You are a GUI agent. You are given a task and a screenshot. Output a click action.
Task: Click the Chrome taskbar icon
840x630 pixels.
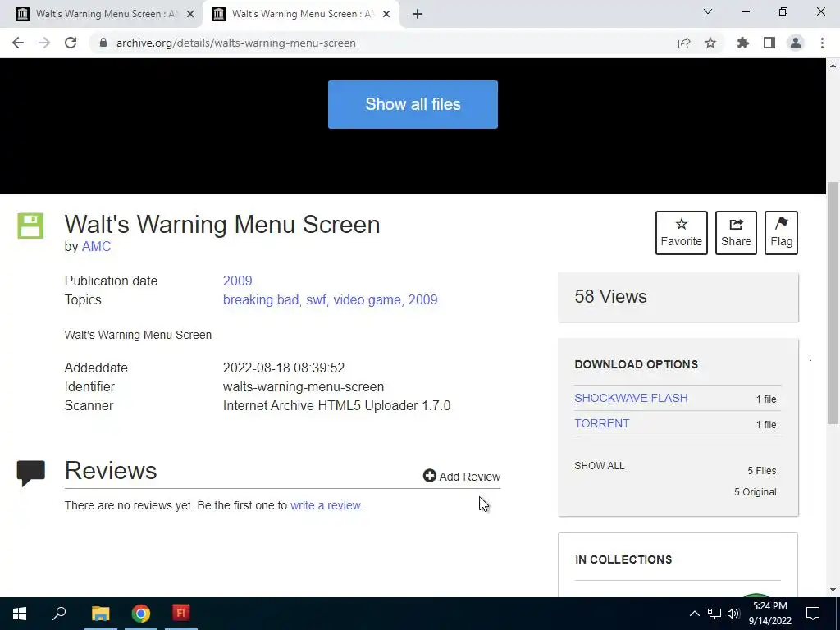click(141, 614)
